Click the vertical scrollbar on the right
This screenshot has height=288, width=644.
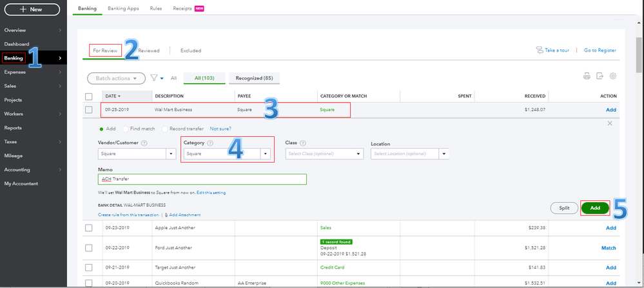[639, 54]
